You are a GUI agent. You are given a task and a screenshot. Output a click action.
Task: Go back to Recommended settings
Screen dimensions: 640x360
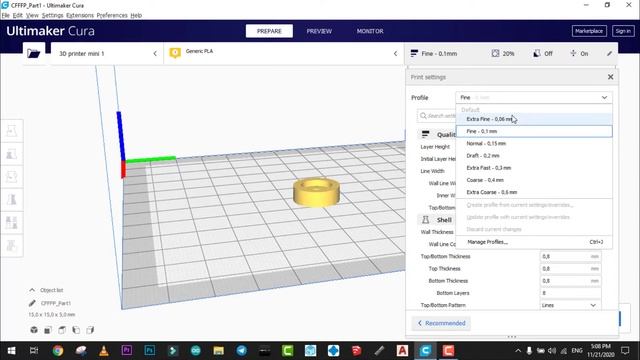coord(441,323)
